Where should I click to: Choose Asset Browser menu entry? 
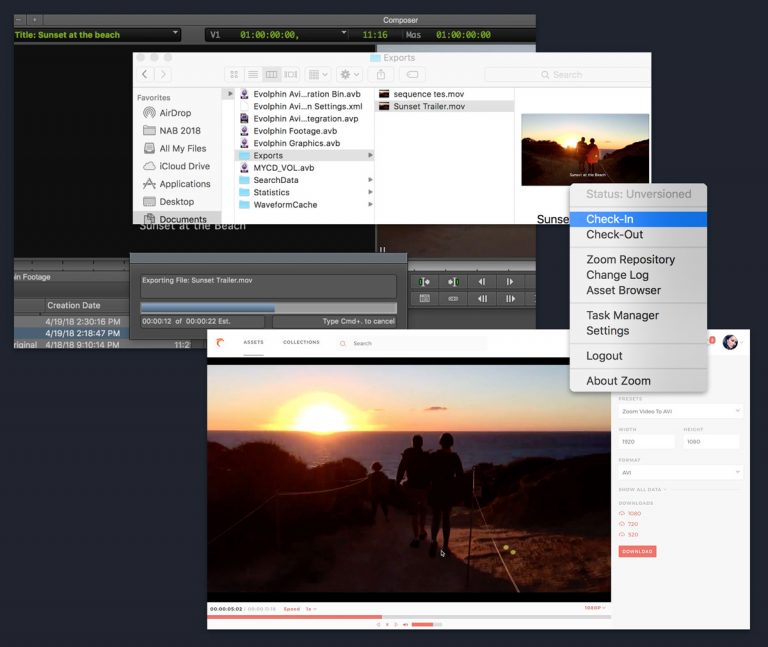[623, 290]
